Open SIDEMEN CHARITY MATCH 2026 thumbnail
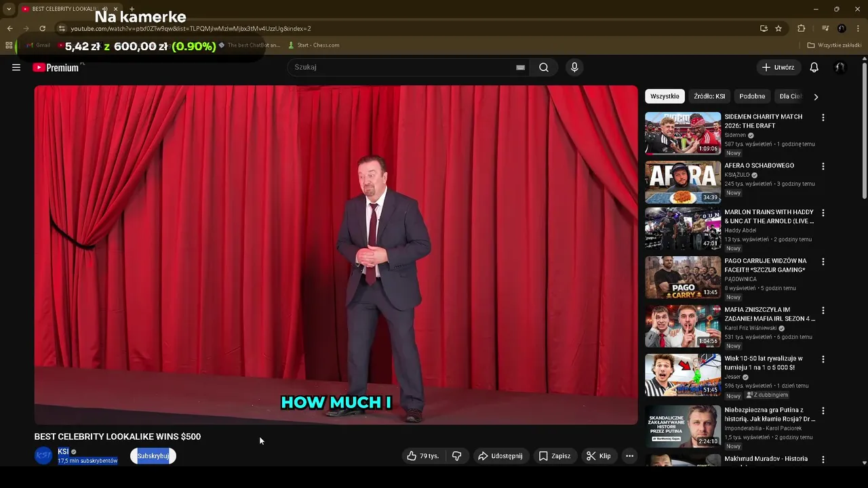 [683, 134]
